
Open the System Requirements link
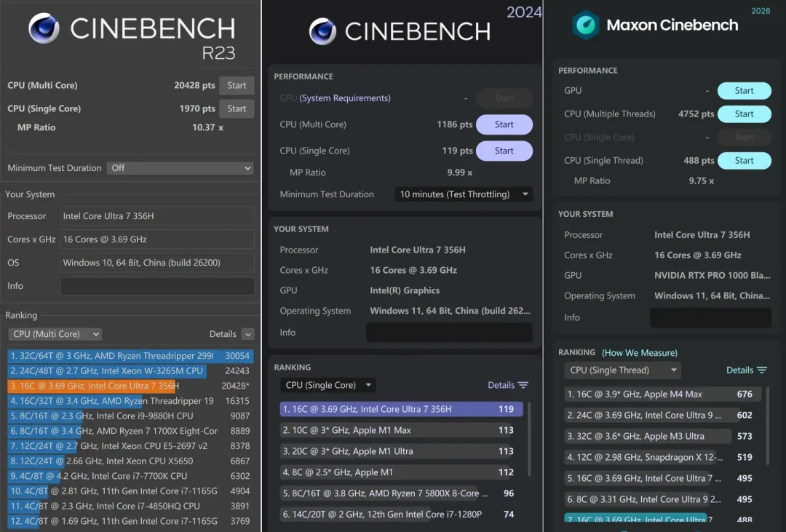345,98
